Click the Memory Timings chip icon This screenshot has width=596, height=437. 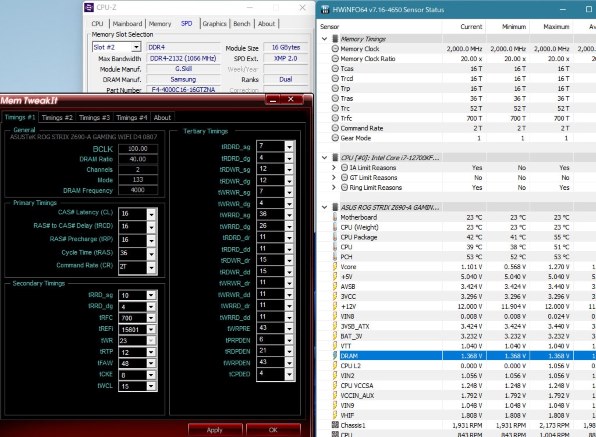(335, 39)
